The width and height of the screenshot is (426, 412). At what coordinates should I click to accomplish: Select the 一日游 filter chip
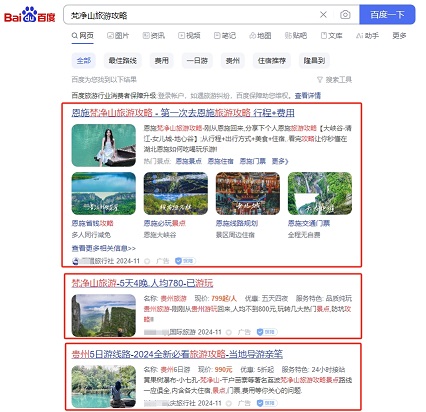click(x=197, y=61)
